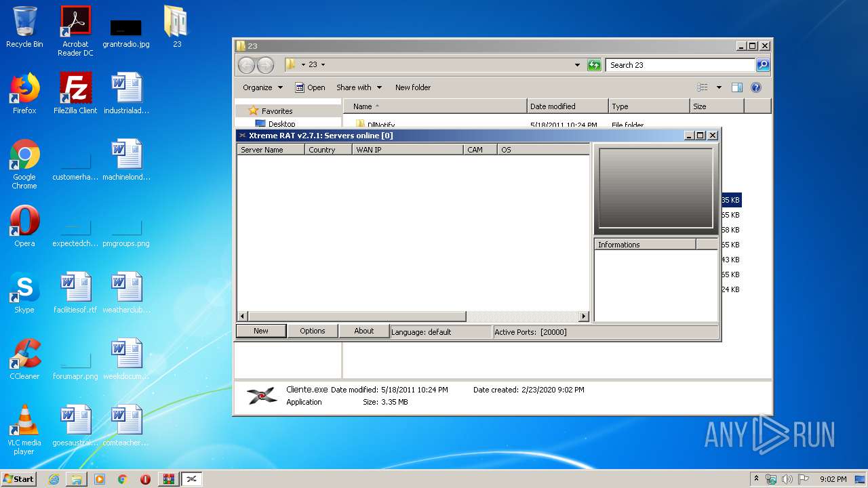The image size is (868, 488).
Task: Click the Active Ports [20000] status text
Action: click(x=530, y=332)
